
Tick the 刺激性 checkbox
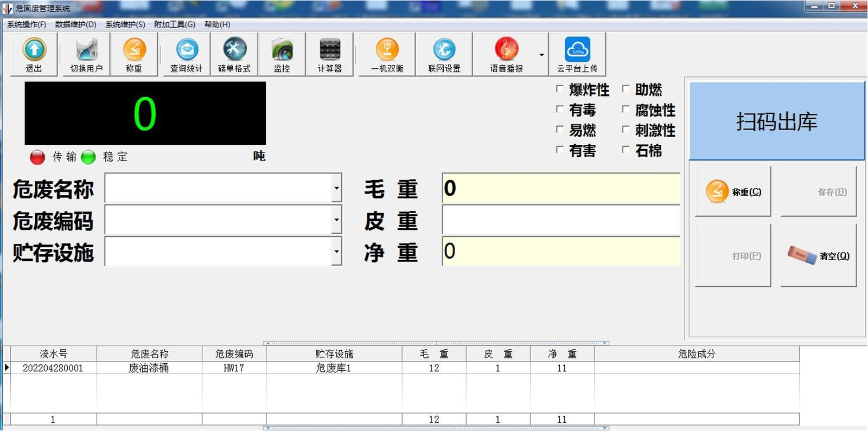(x=626, y=129)
